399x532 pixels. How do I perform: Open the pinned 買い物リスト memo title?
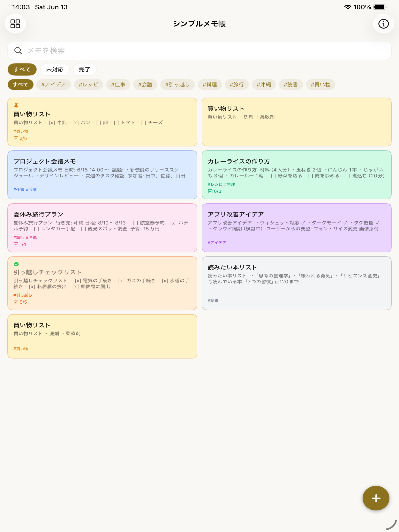(32, 114)
